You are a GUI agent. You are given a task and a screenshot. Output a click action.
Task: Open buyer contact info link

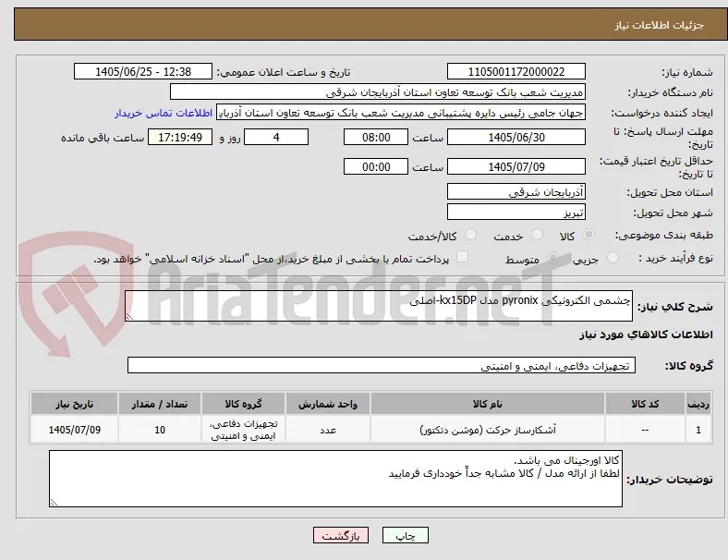(164, 113)
